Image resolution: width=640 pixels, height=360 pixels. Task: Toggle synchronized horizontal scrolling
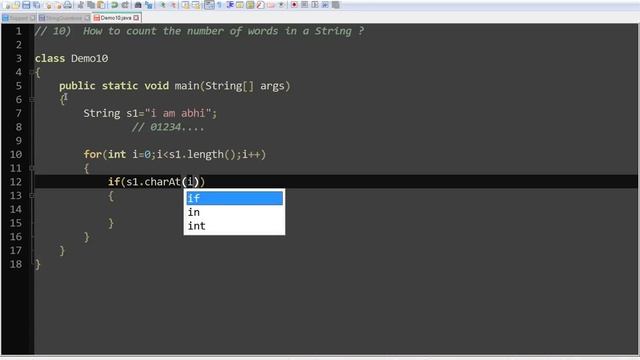[x=196, y=5]
